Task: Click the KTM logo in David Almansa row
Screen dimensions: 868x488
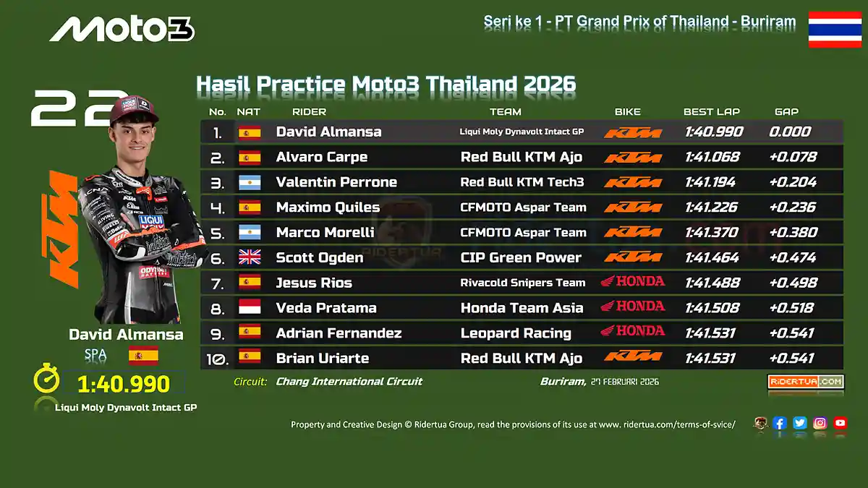Action: pyautogui.click(x=632, y=132)
